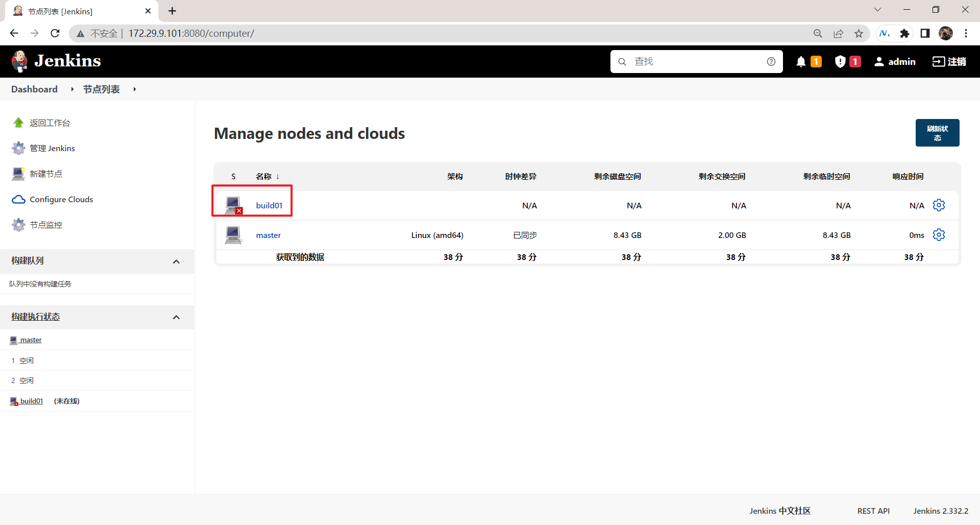The width and height of the screenshot is (980, 525).
Task: Close the Jenkins browser tab
Action: tap(148, 11)
